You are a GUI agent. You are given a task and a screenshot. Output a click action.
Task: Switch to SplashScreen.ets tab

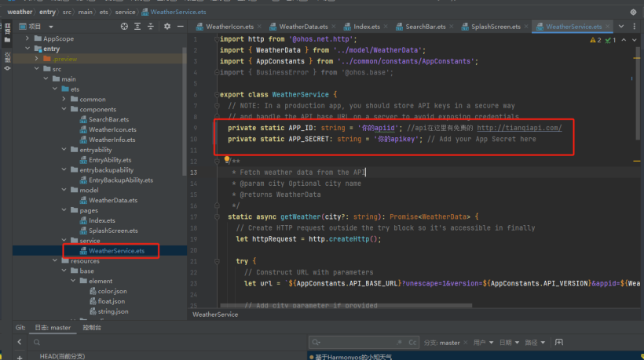496,27
